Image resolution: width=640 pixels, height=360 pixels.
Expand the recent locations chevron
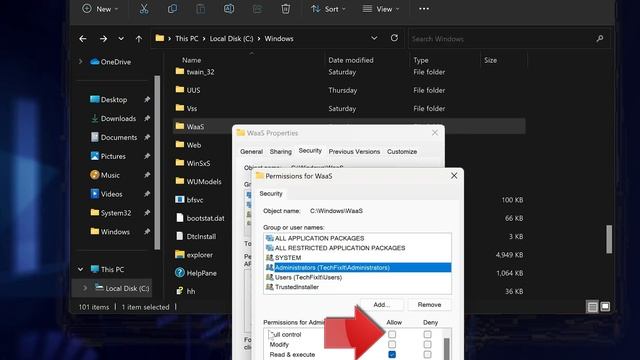(121, 39)
